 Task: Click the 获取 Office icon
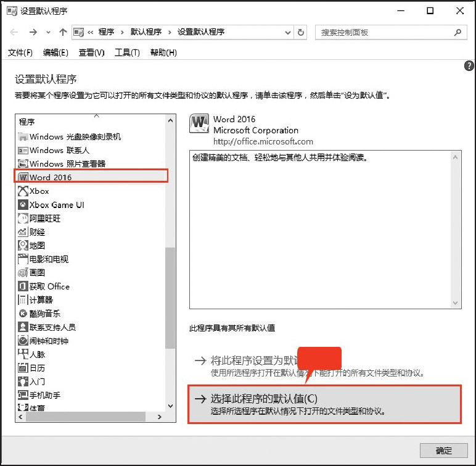(23, 286)
